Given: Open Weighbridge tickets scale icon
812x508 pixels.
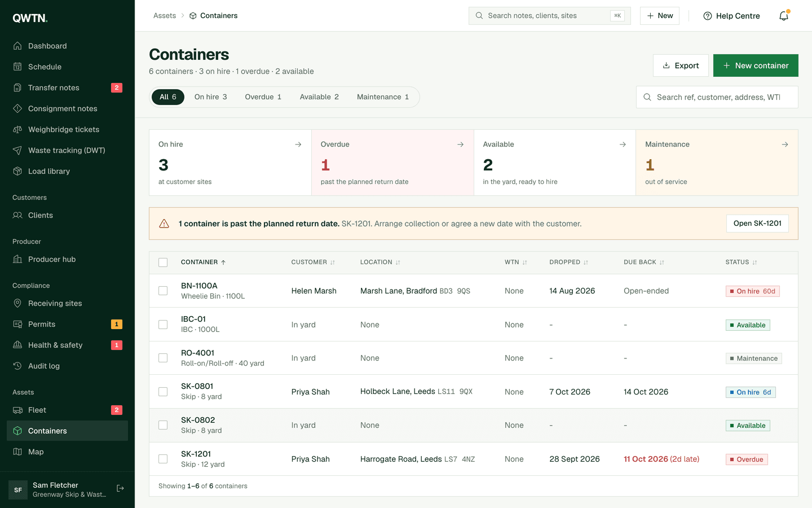Looking at the screenshot, I should [17, 129].
